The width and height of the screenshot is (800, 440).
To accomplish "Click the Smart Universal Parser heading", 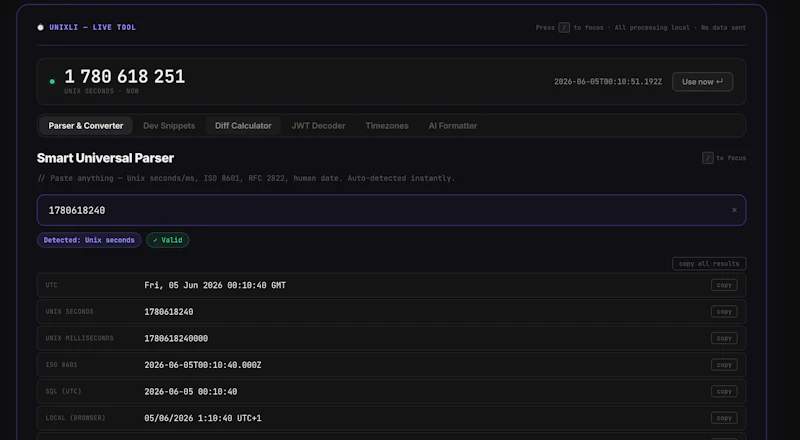I will coord(105,158).
